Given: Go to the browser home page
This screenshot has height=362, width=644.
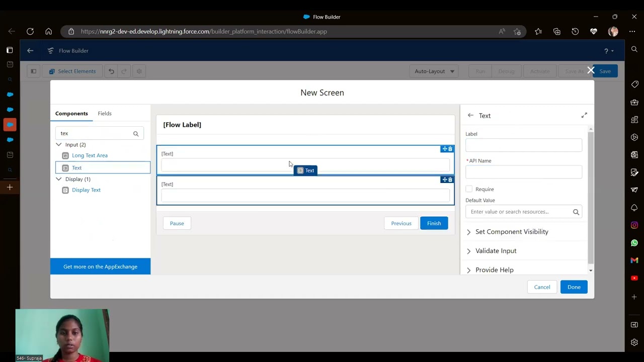Looking at the screenshot, I should coord(49,32).
